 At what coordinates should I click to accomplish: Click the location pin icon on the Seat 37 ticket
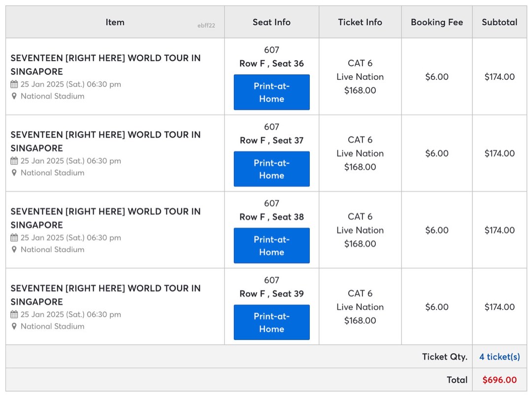pos(15,173)
